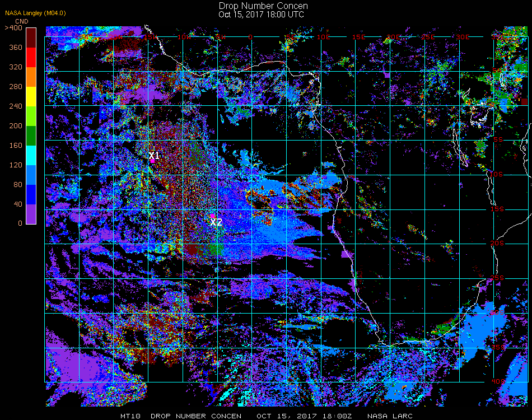Image resolution: width=532 pixels, height=420 pixels.
Task: Click the '40' scale label
Action: [18, 204]
